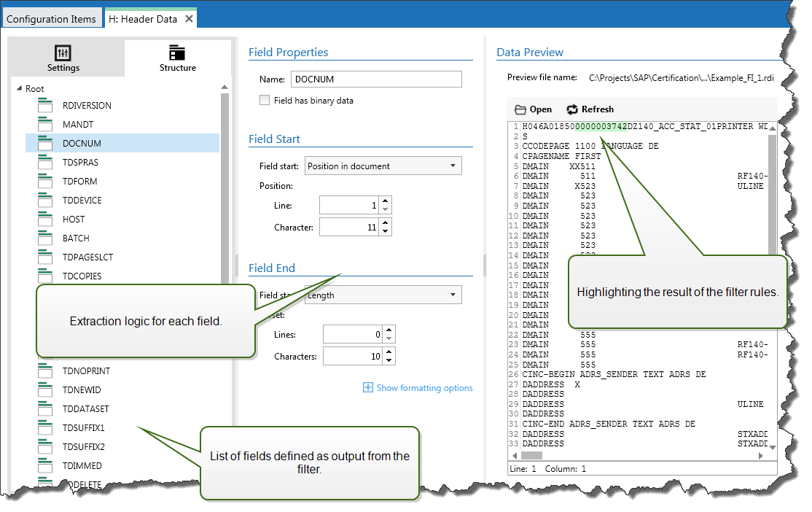
Task: Click the Refresh arrows icon
Action: (x=572, y=109)
